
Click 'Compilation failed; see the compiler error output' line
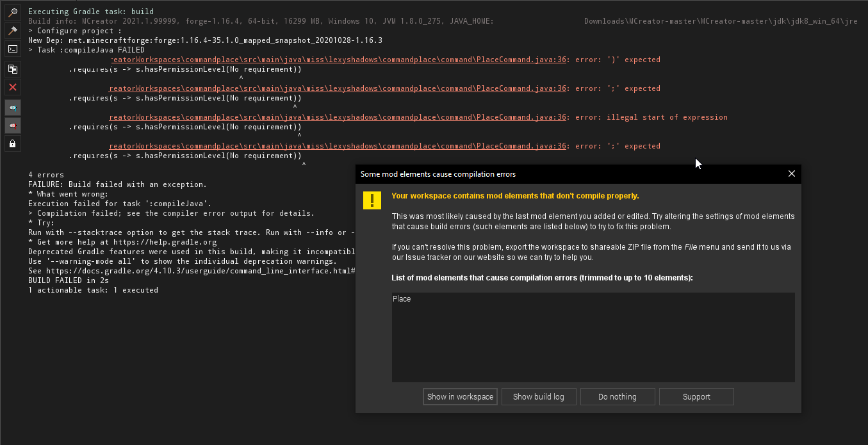tap(171, 213)
